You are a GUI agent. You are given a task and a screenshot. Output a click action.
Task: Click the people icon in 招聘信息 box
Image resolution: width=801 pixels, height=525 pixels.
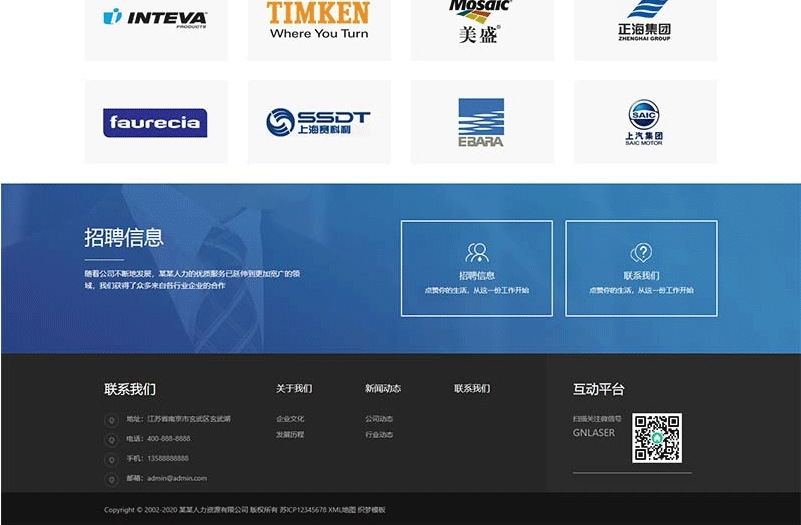pyautogui.click(x=477, y=253)
